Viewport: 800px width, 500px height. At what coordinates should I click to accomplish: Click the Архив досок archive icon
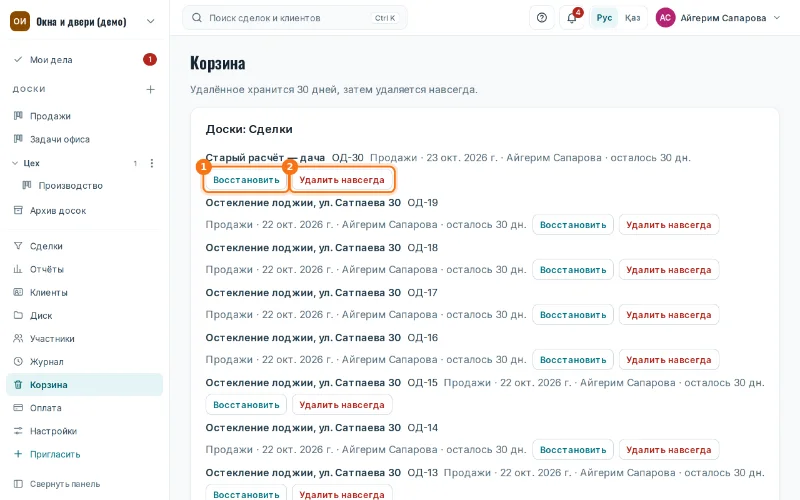[x=18, y=210]
